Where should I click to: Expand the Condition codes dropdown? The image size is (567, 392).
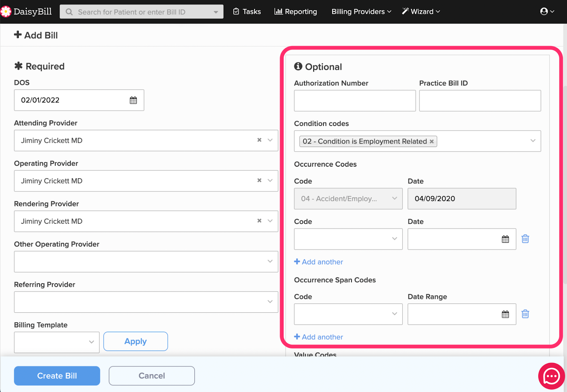[x=533, y=141]
